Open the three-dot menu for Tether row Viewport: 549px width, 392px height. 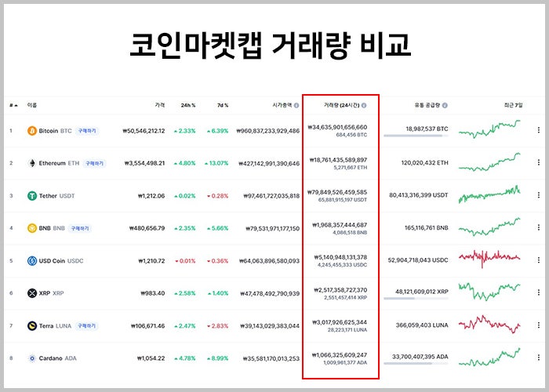pos(539,195)
